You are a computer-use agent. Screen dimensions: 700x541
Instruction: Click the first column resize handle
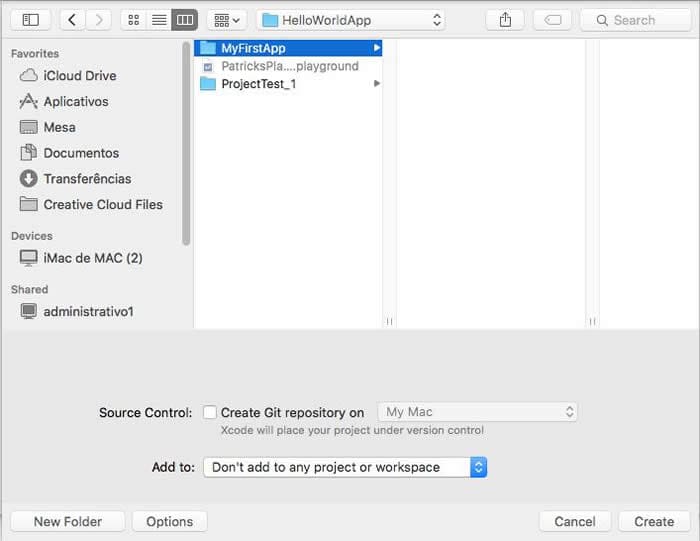pyautogui.click(x=389, y=321)
